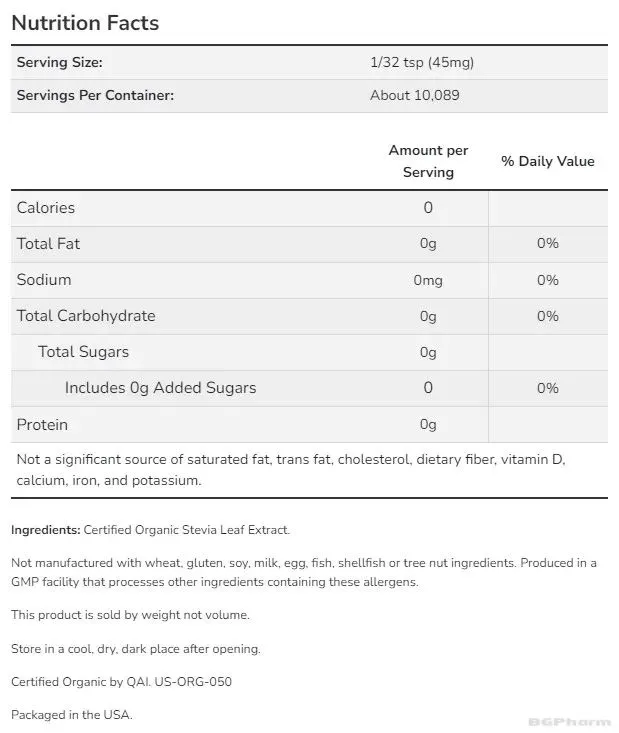This screenshot has width=619, height=733.
Task: Click the Total Fat row label
Action: pyautogui.click(x=48, y=244)
